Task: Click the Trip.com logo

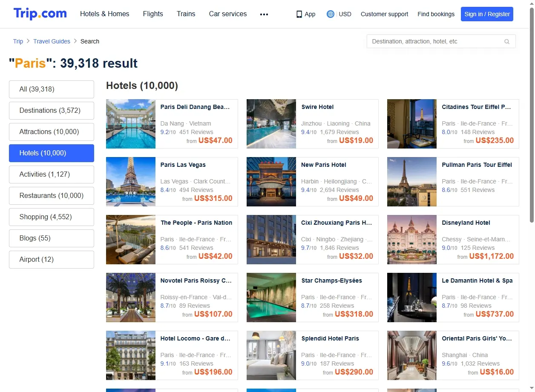Action: pos(40,14)
